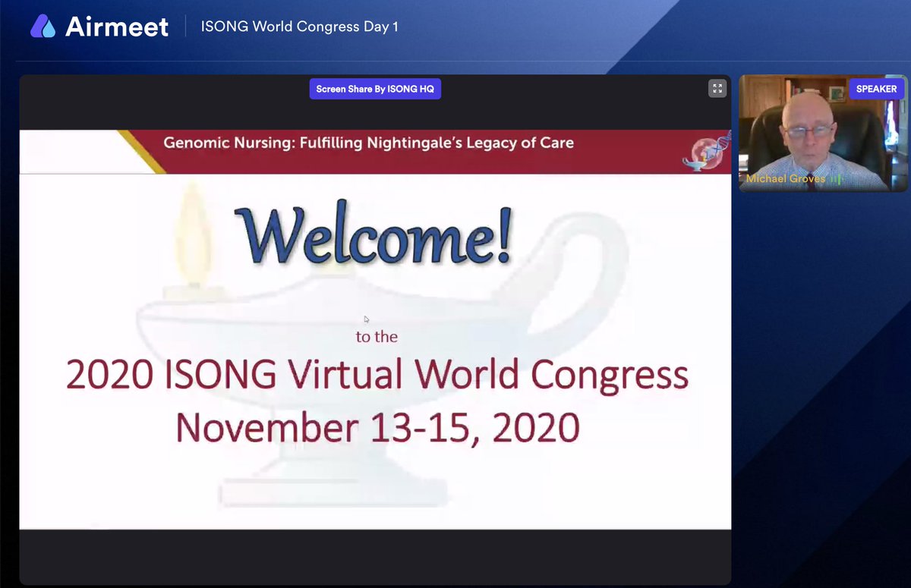Screen dimensions: 911x588
Task: Click the Michael Groves name label
Action: tap(785, 179)
